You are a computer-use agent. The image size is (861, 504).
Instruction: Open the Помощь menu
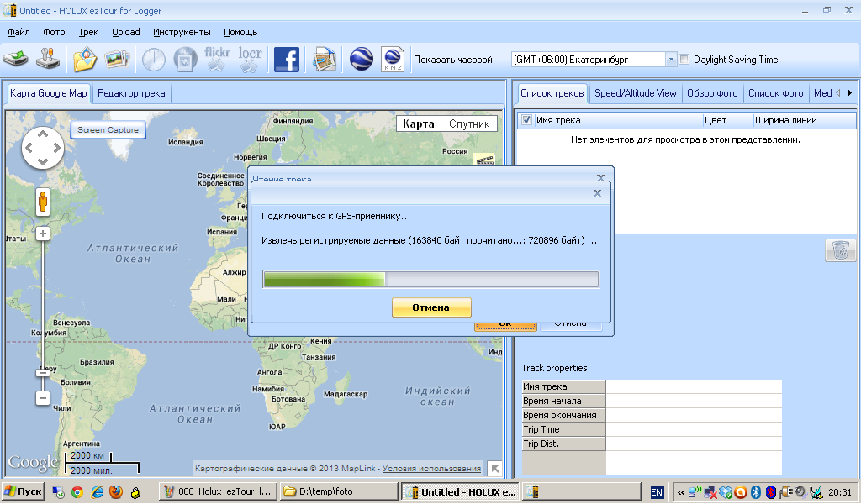240,32
